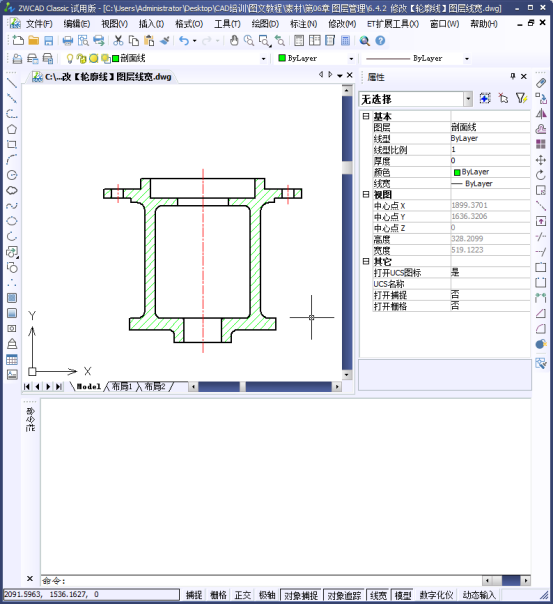The image size is (554, 604).
Task: Click the Quick Select icon in properties panel
Action: [521, 99]
